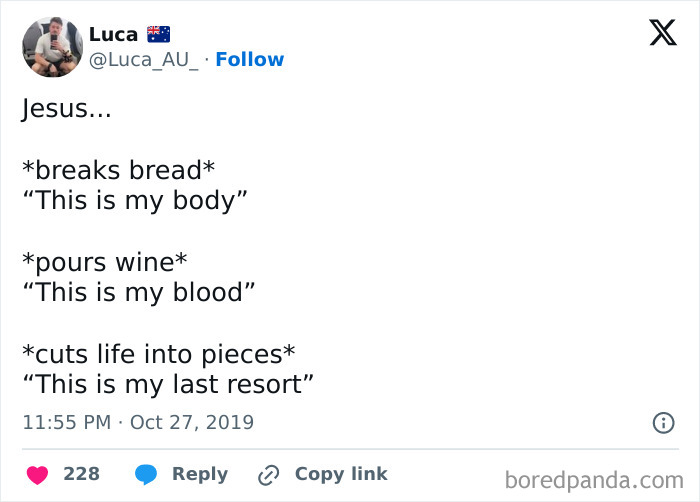700x502 pixels.
Task: Select the Copy link text
Action: point(340,474)
